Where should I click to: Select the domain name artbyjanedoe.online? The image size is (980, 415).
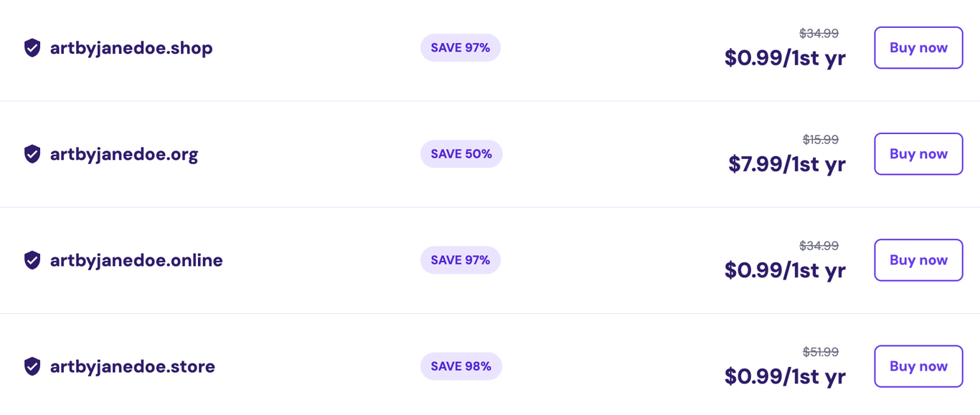pos(136,259)
